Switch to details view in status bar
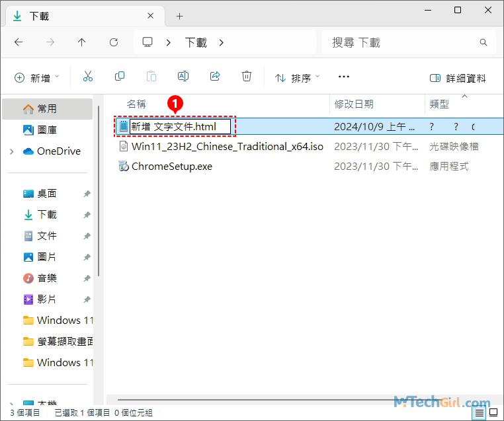The height and width of the screenshot is (421, 504). click(478, 413)
